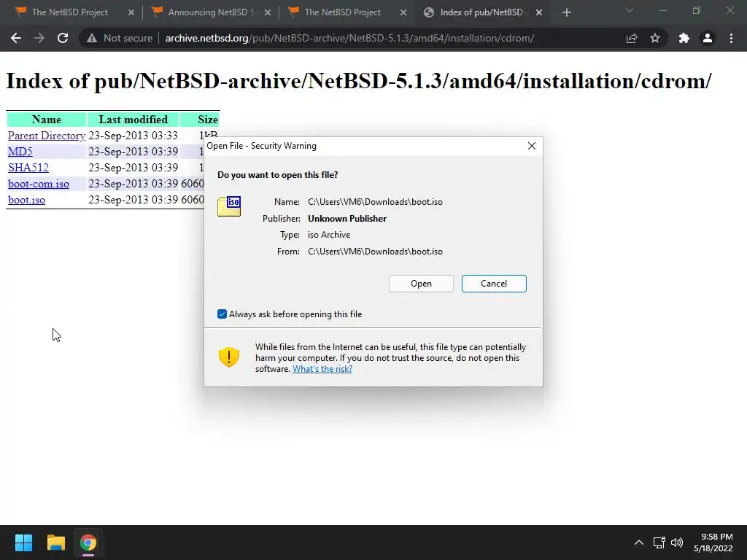Open the Parent Directory link
Screen dimensions: 747x560
[46, 136]
